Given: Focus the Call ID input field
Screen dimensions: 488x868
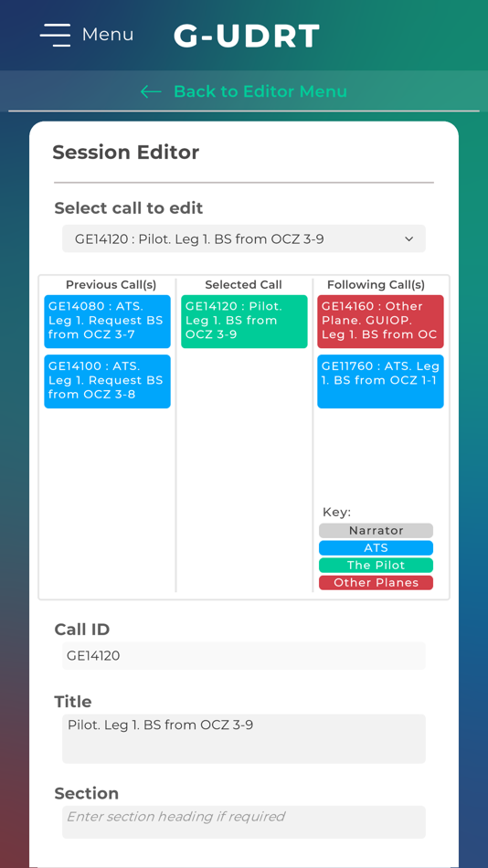Looking at the screenshot, I should [244, 656].
